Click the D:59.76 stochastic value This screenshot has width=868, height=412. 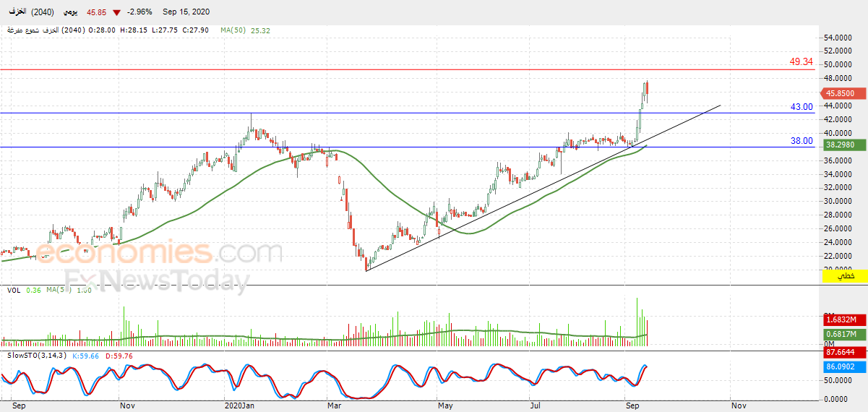(119, 355)
